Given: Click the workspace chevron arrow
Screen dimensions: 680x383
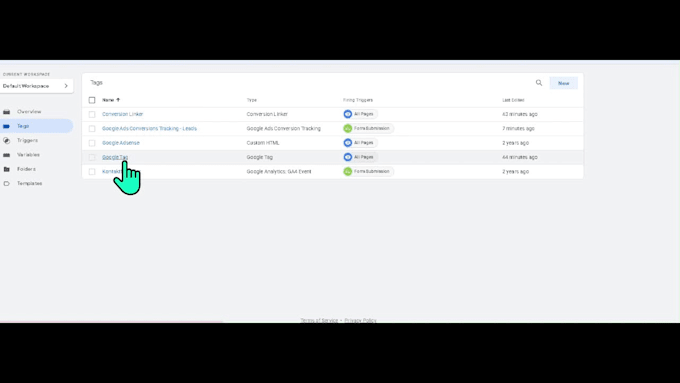Looking at the screenshot, I should [x=66, y=86].
